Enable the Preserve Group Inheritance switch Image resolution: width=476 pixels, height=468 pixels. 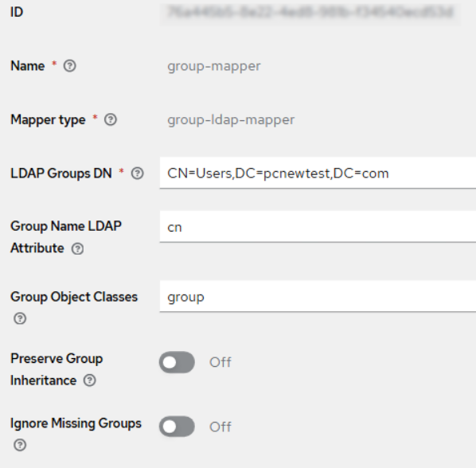(x=177, y=362)
